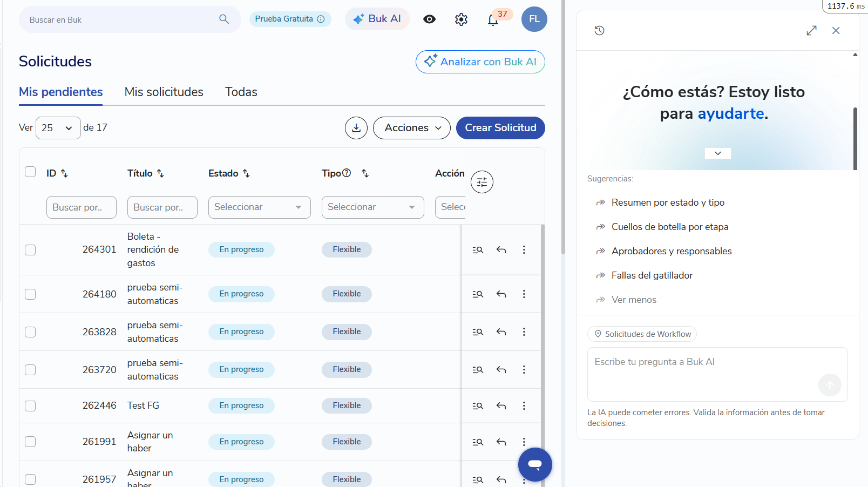Click the Escribe tu pregunta a Buk AI field
The height and width of the screenshot is (487, 868).
[717, 374]
